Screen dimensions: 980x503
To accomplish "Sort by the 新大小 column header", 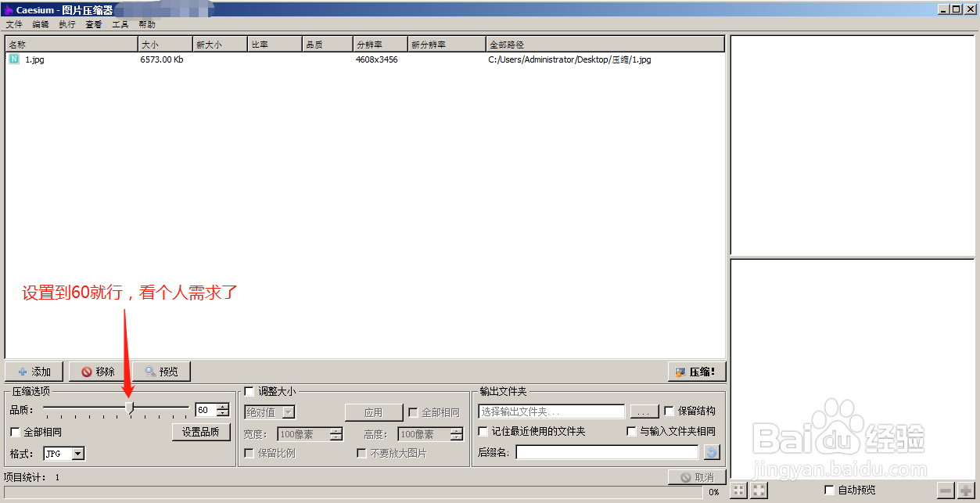I will coord(221,45).
